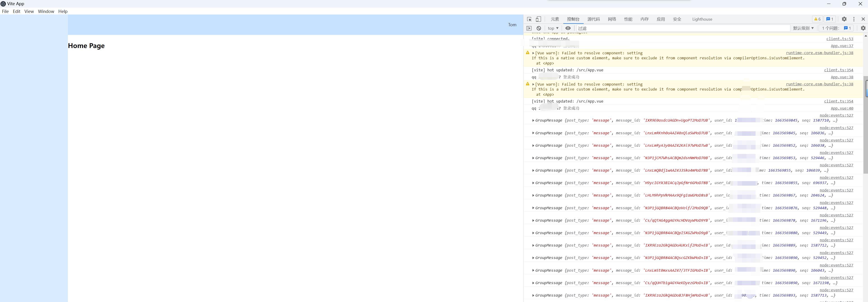The image size is (868, 302).
Task: Clear the console with the ban icon
Action: (538, 28)
